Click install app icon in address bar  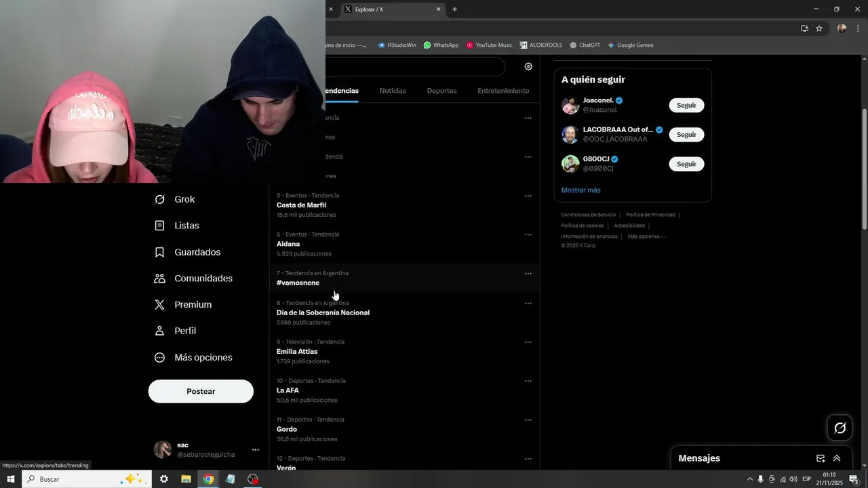pyautogui.click(x=804, y=28)
